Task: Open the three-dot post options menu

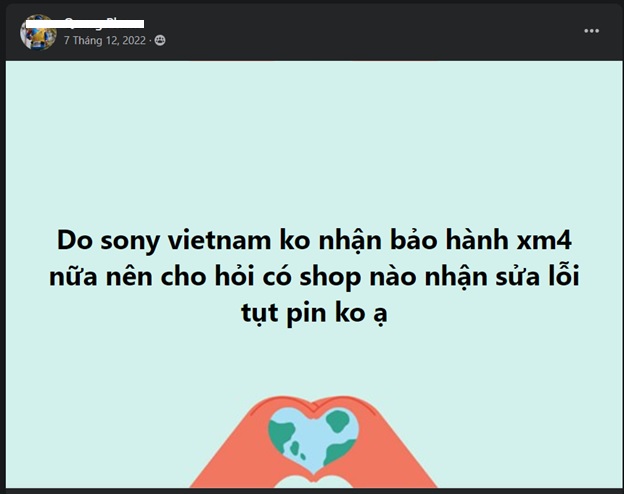Action: 591,31
